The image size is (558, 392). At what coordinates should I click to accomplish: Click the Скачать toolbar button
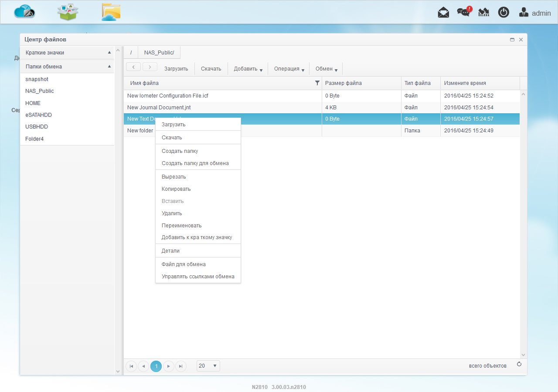point(211,69)
